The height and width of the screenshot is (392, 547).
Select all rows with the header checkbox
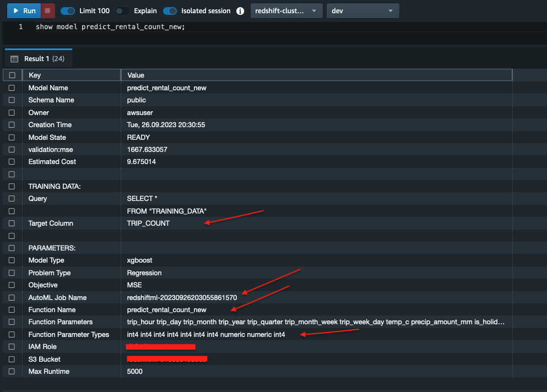[x=12, y=75]
